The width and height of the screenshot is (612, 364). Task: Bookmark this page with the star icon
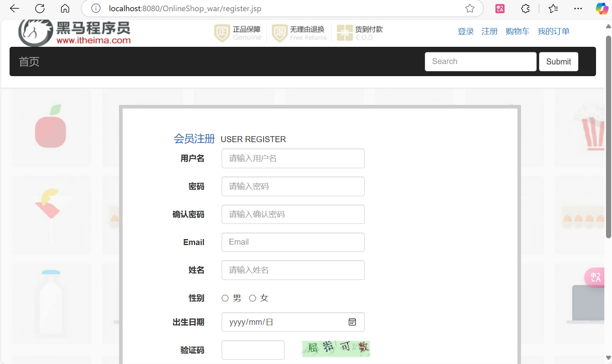pyautogui.click(x=470, y=8)
